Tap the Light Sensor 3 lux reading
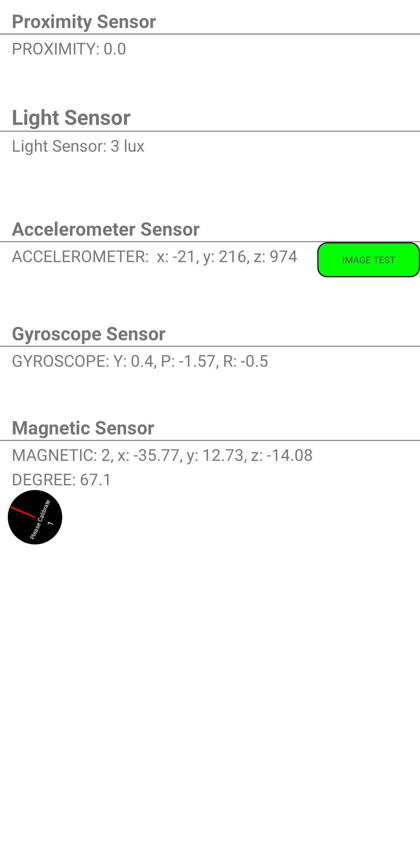420x868 pixels. (78, 146)
